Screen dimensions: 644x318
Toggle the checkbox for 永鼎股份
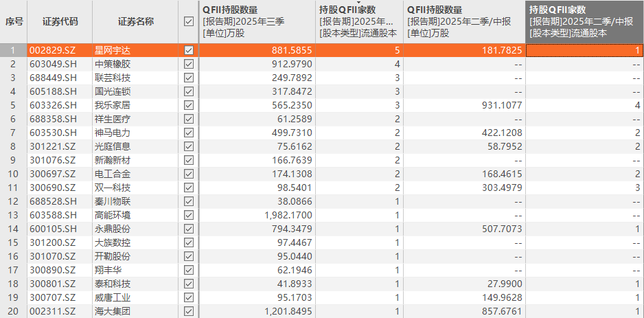coord(189,229)
